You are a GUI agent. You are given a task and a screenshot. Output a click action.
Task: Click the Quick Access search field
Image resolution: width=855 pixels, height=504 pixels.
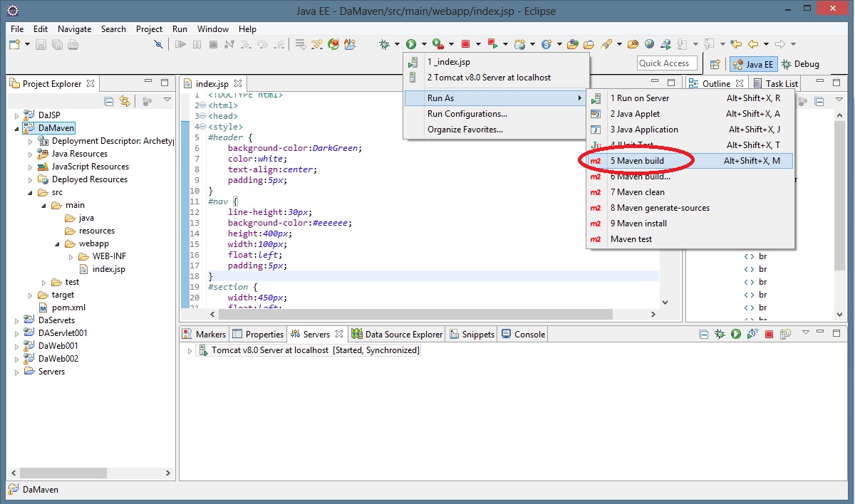[667, 63]
